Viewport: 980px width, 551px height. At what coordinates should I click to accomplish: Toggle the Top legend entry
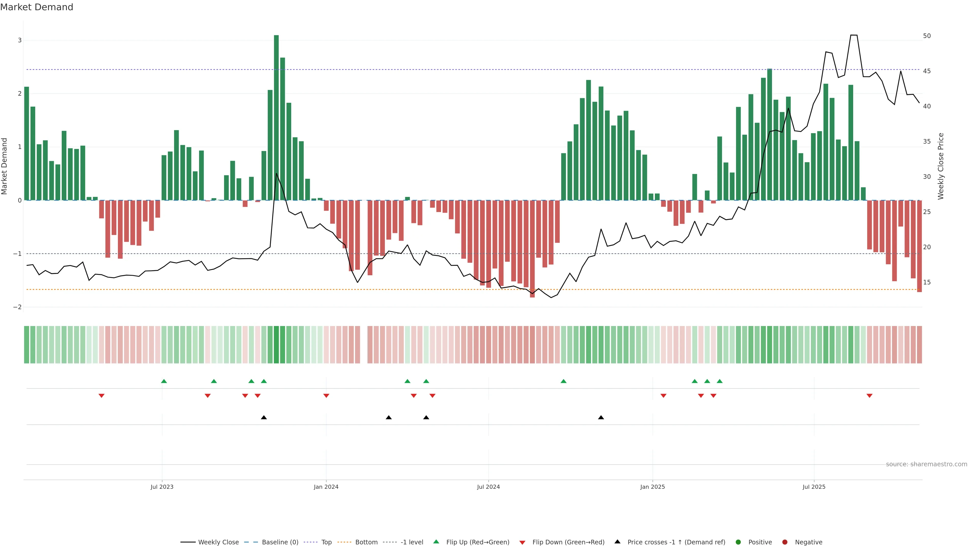pyautogui.click(x=326, y=542)
